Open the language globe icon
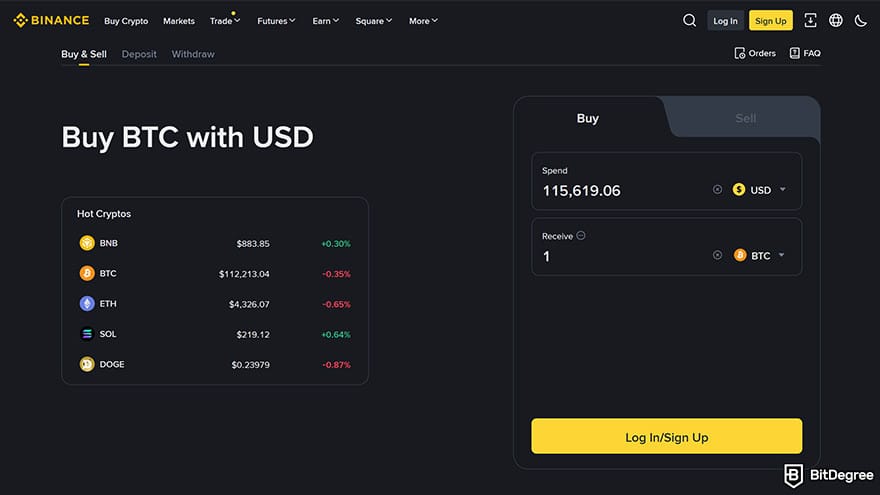The height and width of the screenshot is (495, 880). tap(836, 21)
